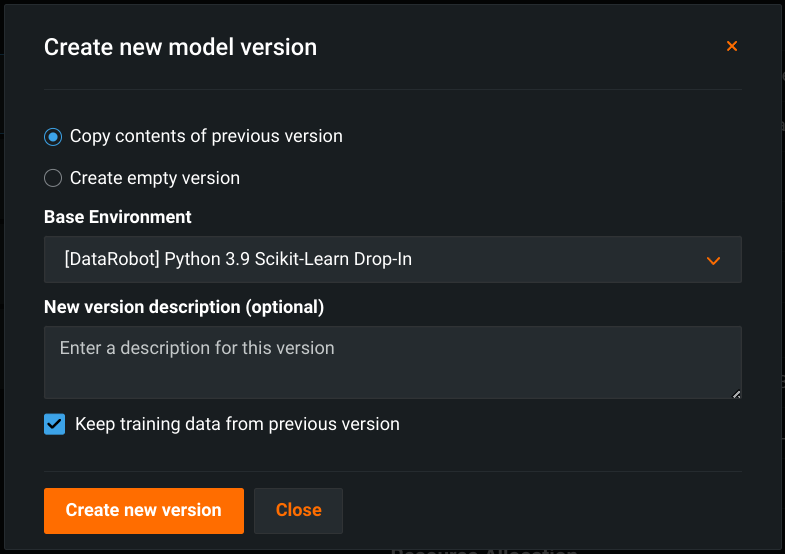Click the Copy contents of previous version label
The image size is (785, 554).
(x=206, y=136)
